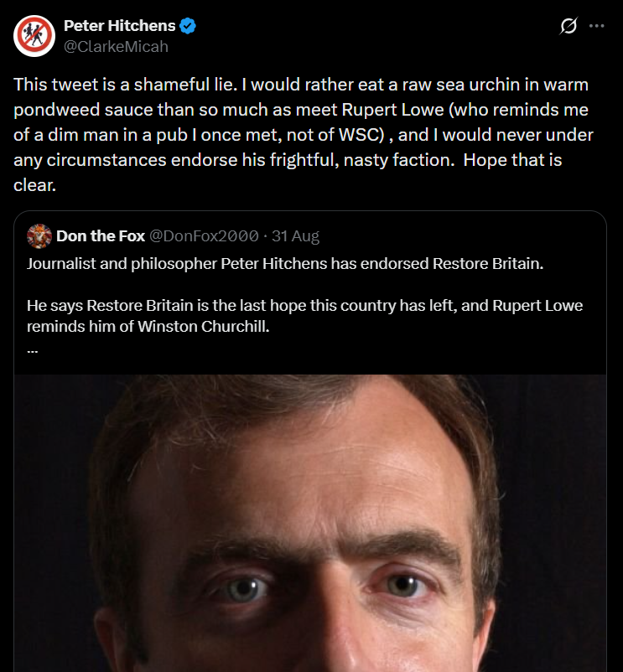This screenshot has height=672, width=623.
Task: Click the main tweet's 'shameful lie' text
Action: coord(185,85)
